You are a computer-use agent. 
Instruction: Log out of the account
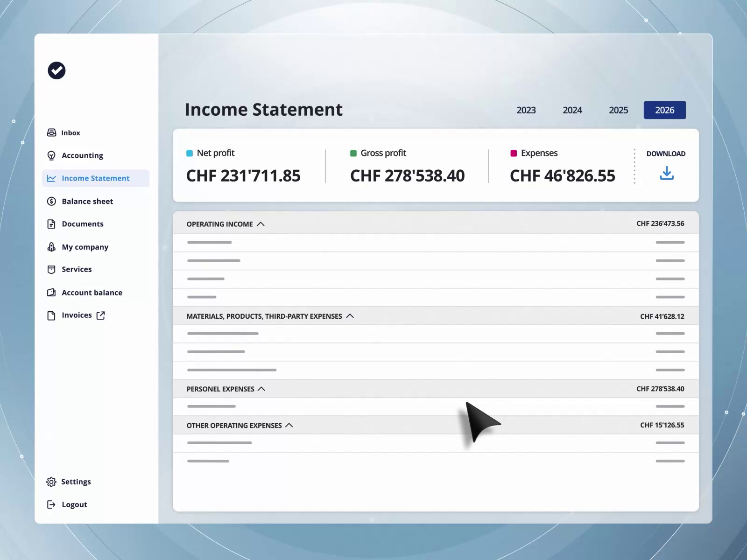[74, 504]
